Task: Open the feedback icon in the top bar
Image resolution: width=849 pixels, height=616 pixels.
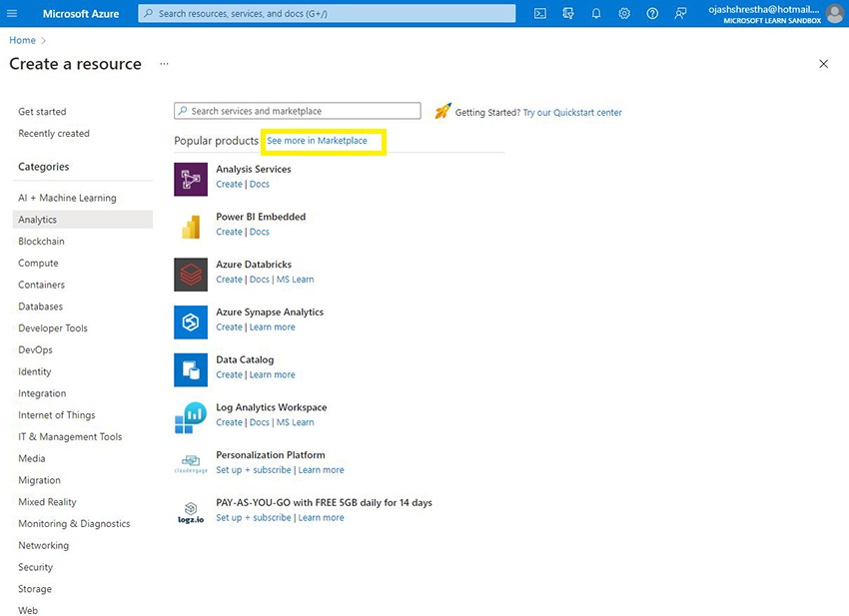Action: [680, 14]
